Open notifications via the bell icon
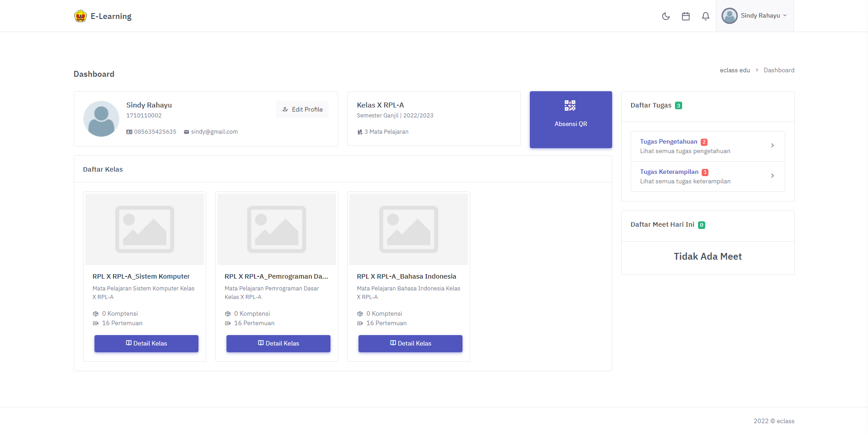 705,16
